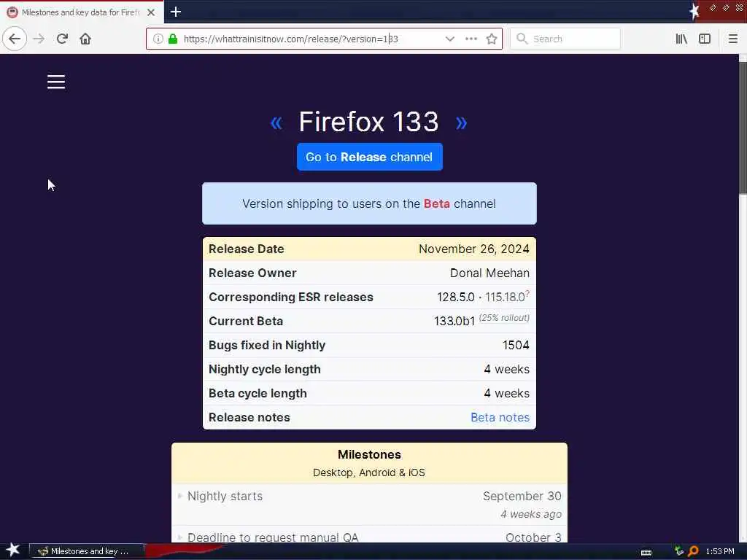Open a new browser tab
This screenshot has width=747, height=560.
tap(176, 12)
